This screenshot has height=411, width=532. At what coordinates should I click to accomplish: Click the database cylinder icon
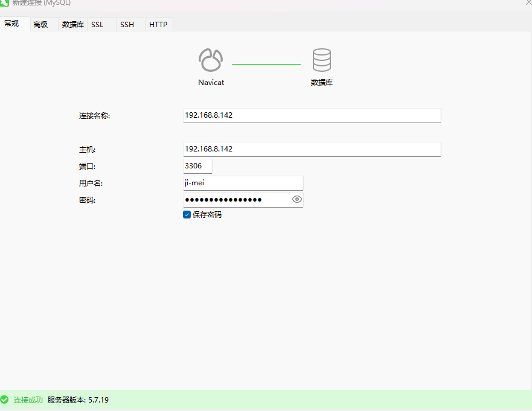[321, 60]
